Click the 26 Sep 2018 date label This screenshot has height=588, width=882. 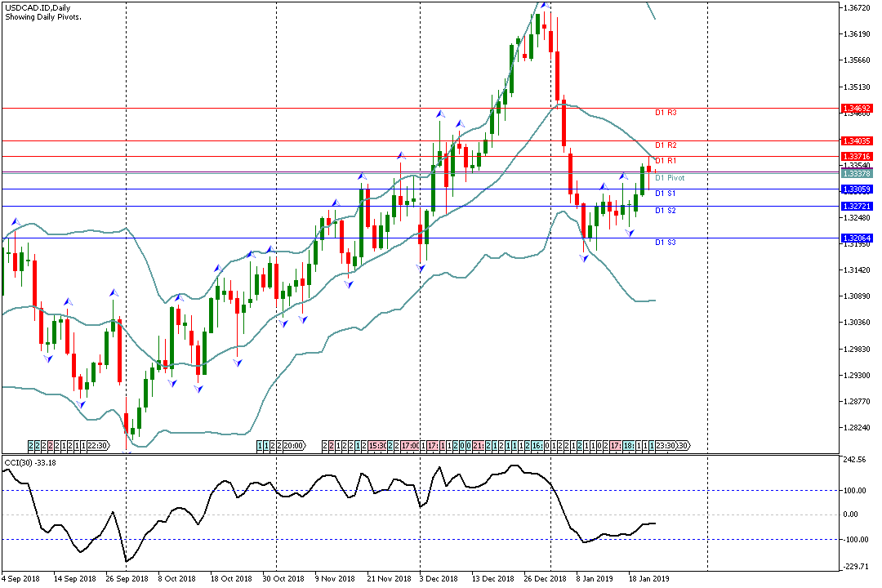coord(127,579)
